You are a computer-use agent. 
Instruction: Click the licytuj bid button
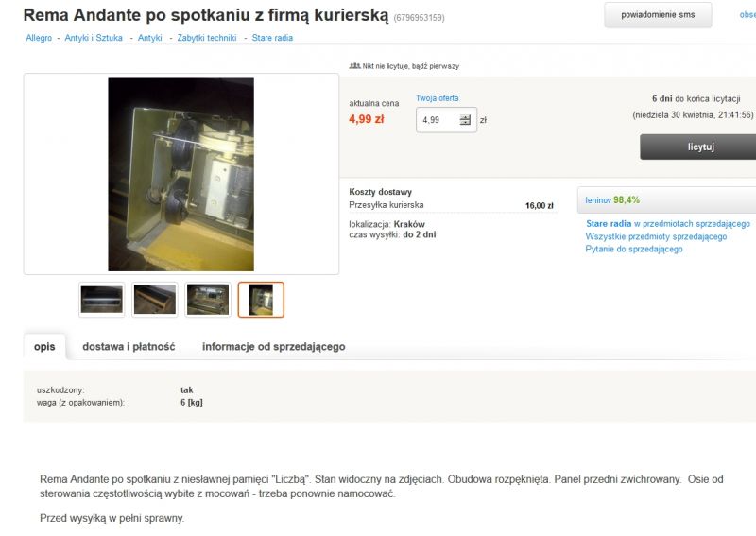tap(700, 147)
